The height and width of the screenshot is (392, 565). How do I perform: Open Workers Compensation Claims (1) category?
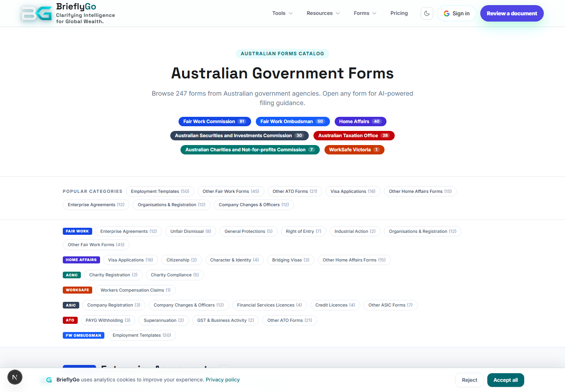tap(136, 290)
